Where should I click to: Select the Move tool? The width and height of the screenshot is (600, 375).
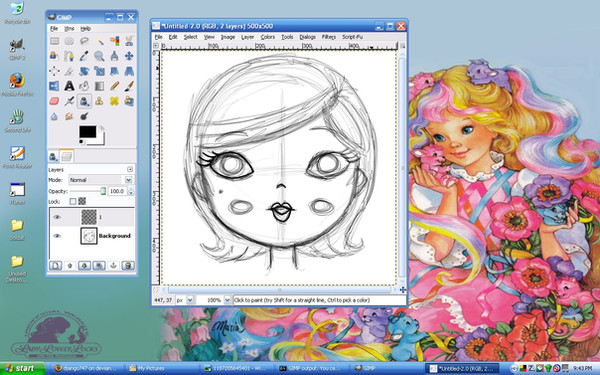coord(129,56)
